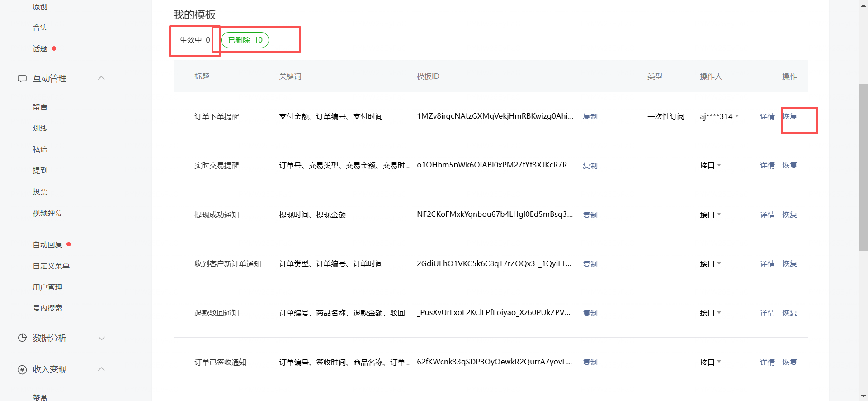Open 接口 dropdown in 实时交易提醒 row
Screen dimensions: 868x401
(x=719, y=165)
